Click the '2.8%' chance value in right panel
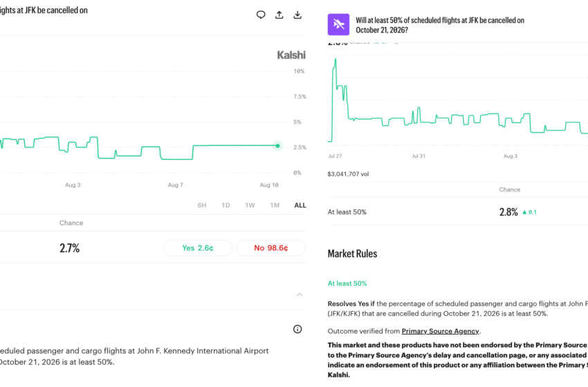This screenshot has width=588, height=387. [508, 212]
